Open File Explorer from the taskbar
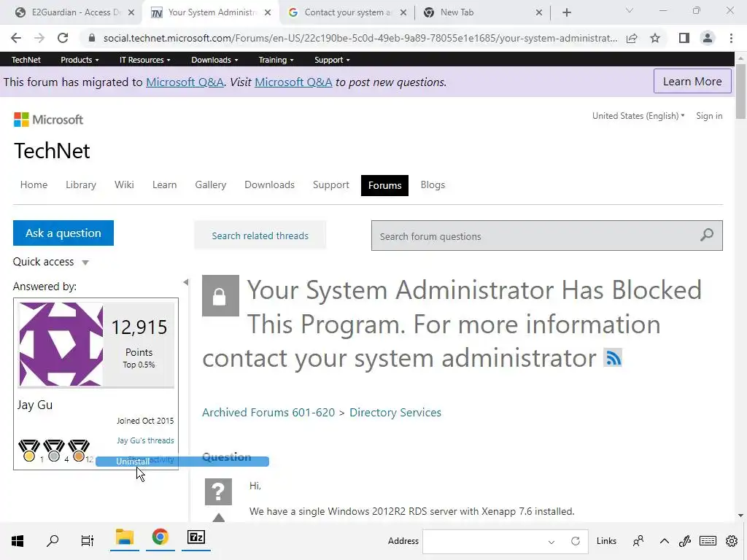747x560 pixels. [124, 538]
